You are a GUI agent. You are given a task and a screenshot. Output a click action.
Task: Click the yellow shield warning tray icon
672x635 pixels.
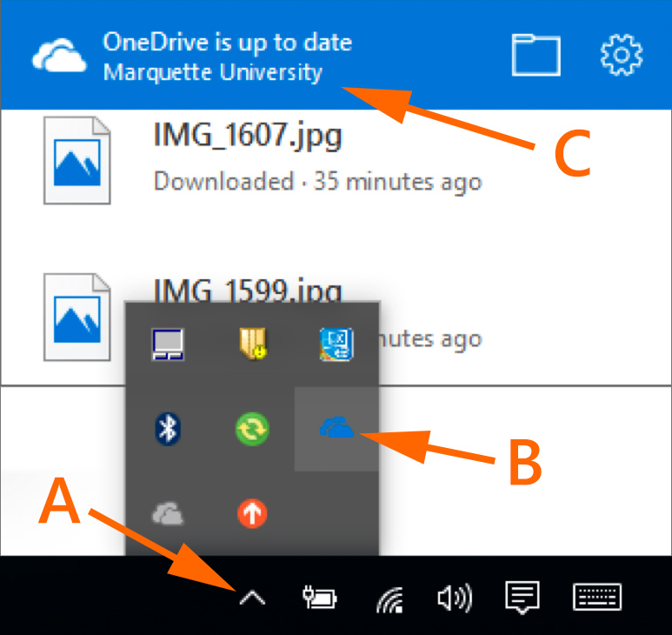click(x=252, y=345)
